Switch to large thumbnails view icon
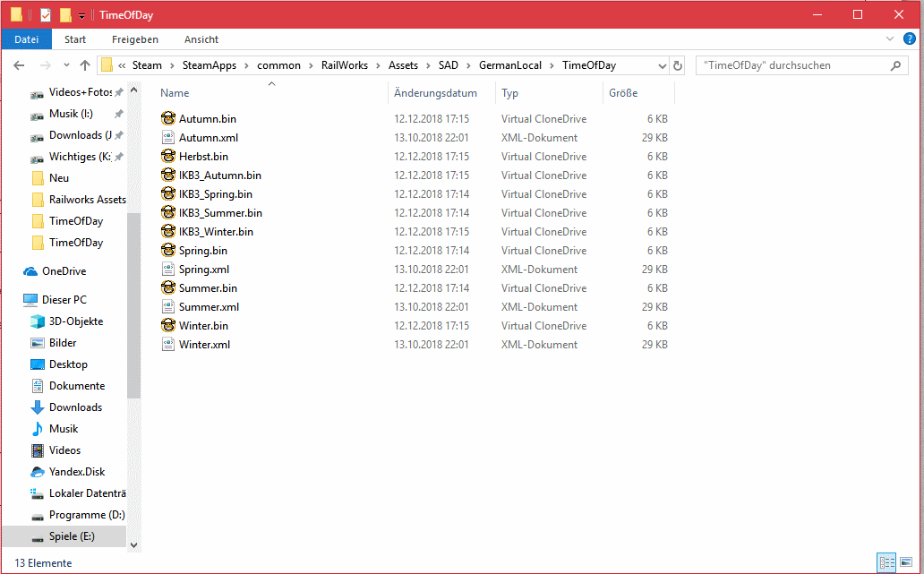 click(906, 561)
